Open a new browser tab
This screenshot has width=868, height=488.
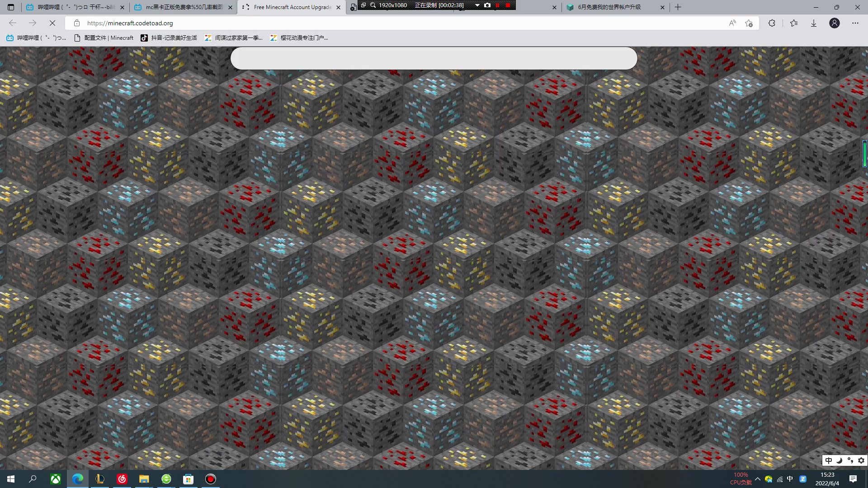click(678, 7)
